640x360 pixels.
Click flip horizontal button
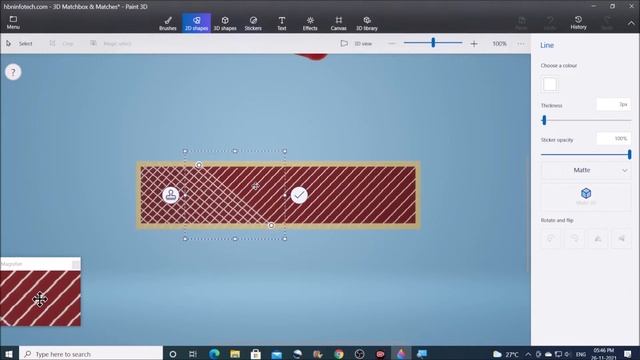point(622,238)
